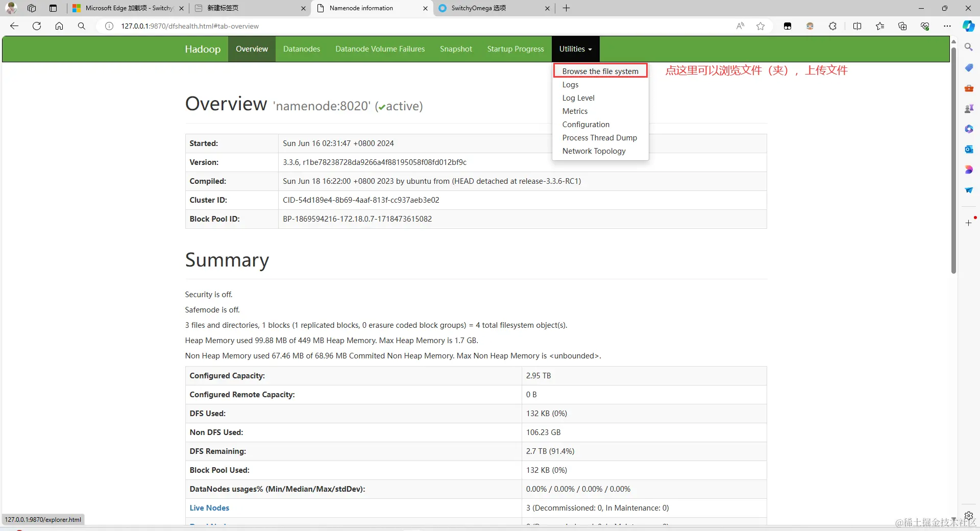Add this page to favorites

click(x=761, y=26)
